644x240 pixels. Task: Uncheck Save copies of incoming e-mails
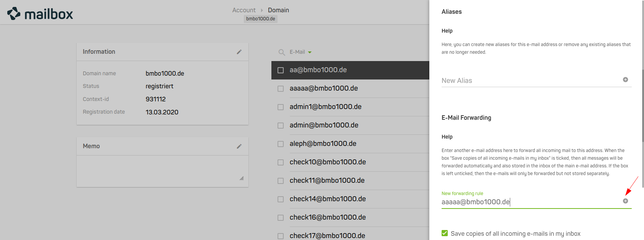click(445, 233)
